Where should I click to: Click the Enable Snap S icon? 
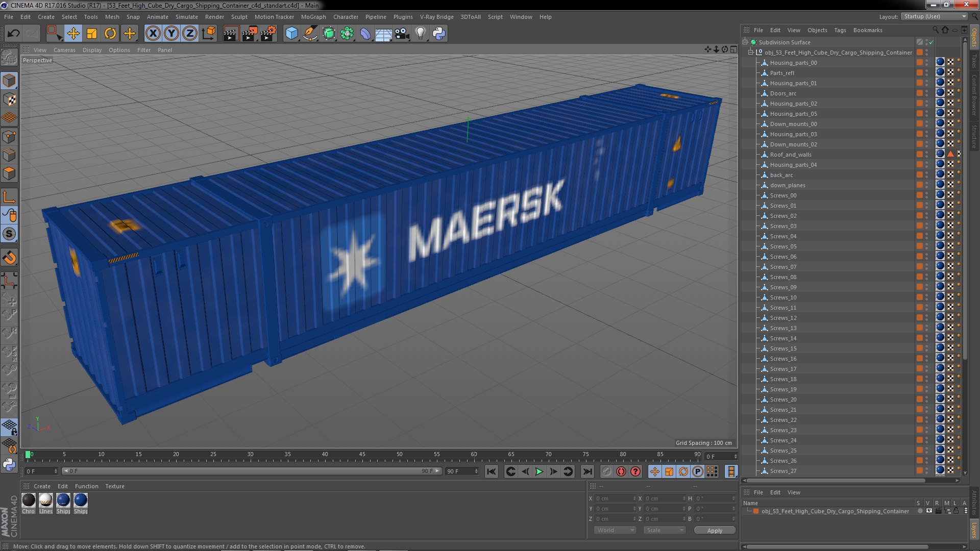[9, 234]
